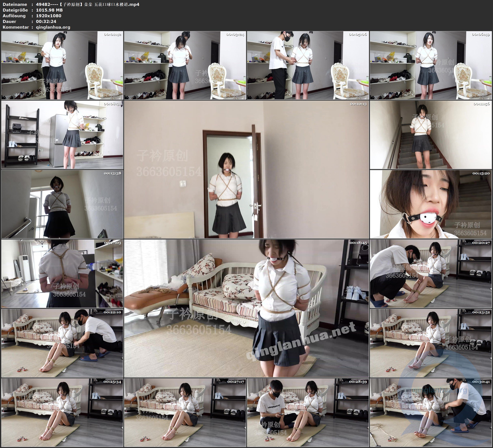Click the frame at 00:20:27
The height and width of the screenshot is (448, 493).
[x=431, y=274]
